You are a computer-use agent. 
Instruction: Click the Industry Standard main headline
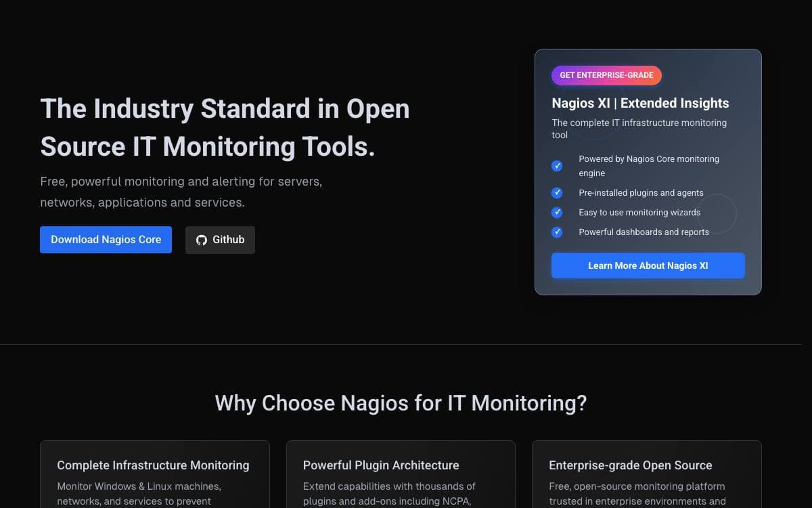225,127
